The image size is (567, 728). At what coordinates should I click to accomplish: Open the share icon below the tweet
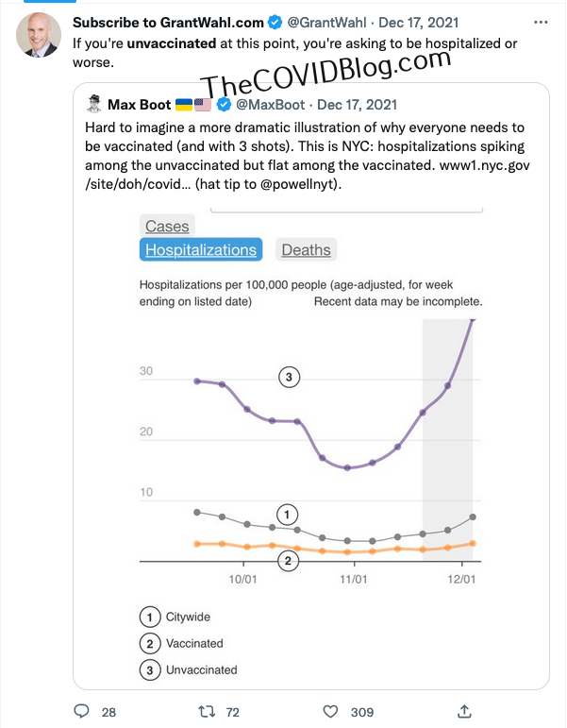(464, 711)
